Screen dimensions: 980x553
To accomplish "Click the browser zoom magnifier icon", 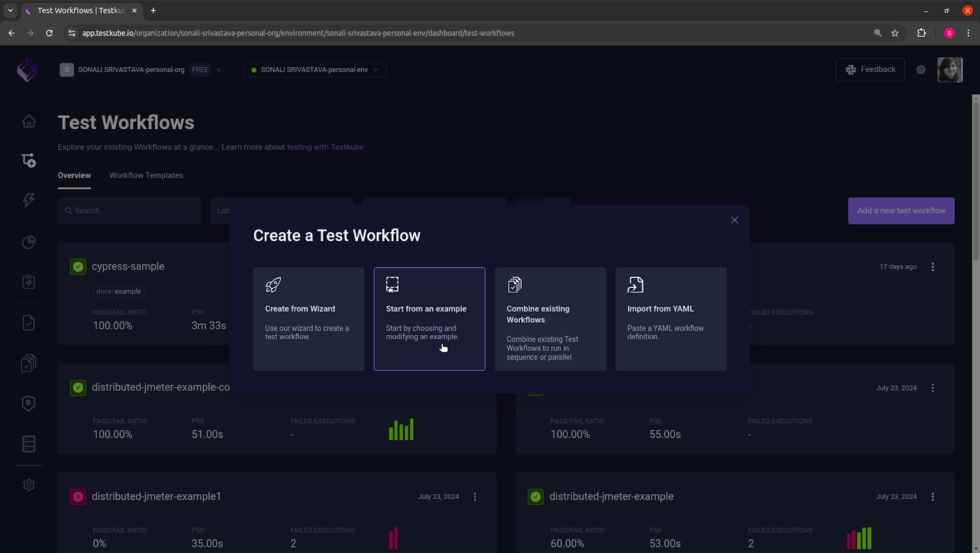I will (x=878, y=33).
